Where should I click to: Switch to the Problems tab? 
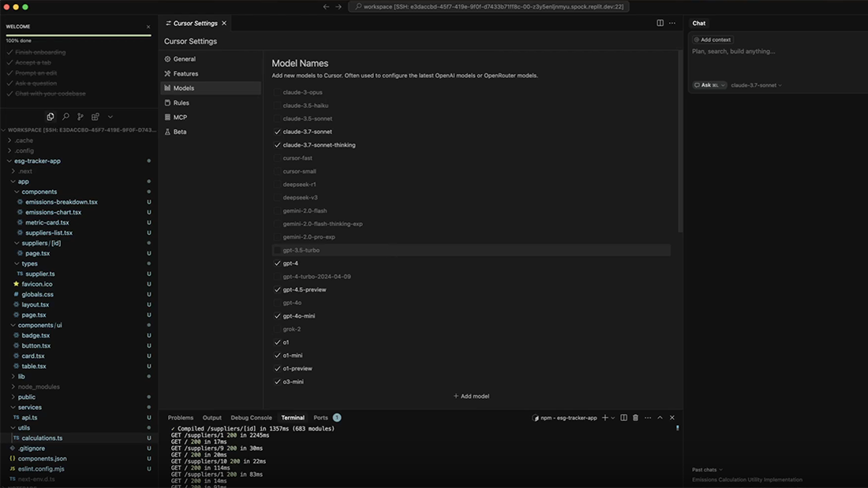tap(181, 418)
